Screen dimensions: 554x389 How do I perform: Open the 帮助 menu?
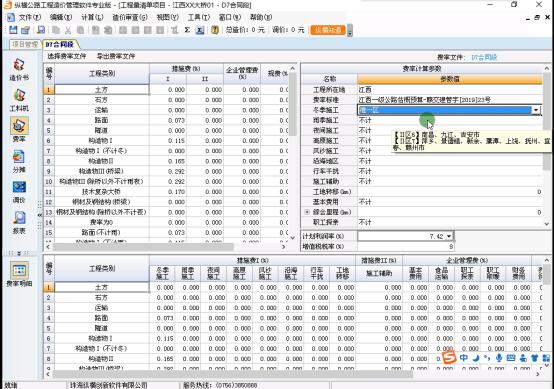[x=261, y=17]
